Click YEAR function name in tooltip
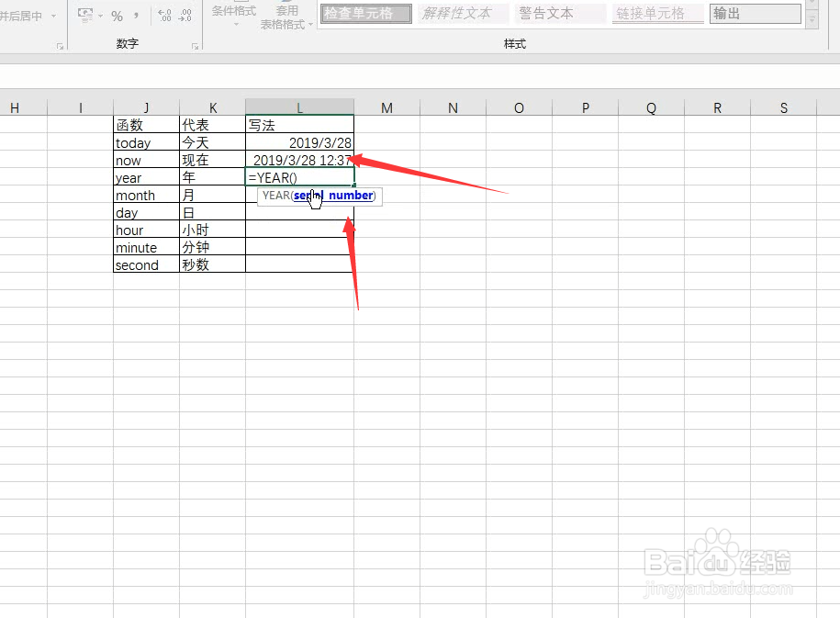 (x=276, y=196)
